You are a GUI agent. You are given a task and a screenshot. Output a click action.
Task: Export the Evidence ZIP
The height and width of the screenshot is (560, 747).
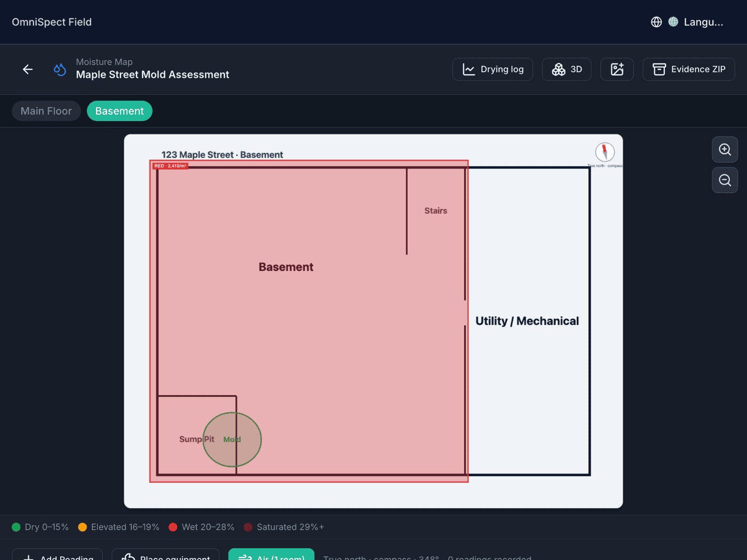point(689,69)
